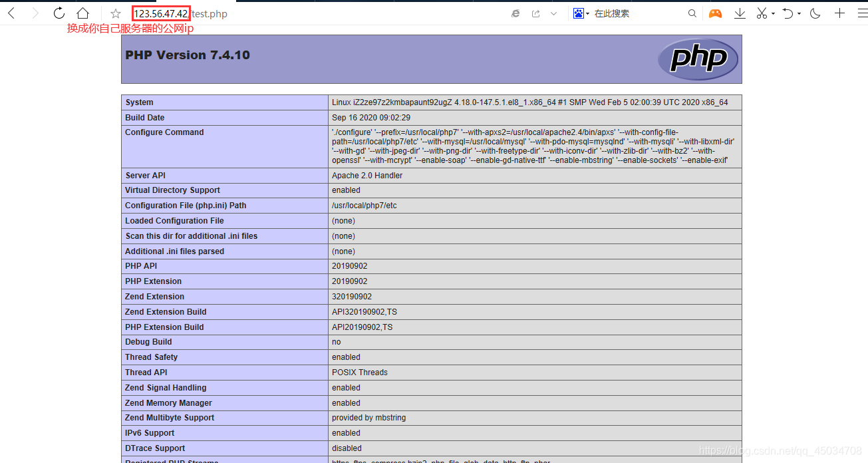Click the plus icon in toolbar

coord(839,13)
